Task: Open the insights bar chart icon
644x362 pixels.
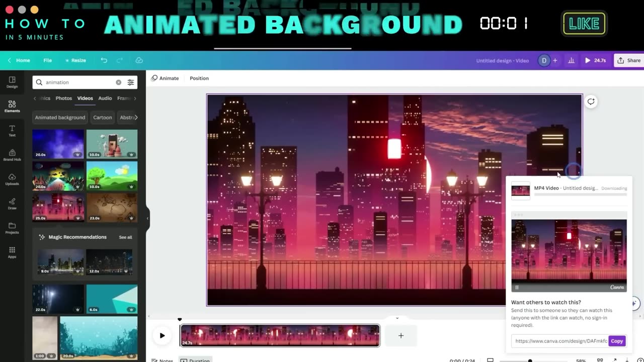Action: (571, 60)
